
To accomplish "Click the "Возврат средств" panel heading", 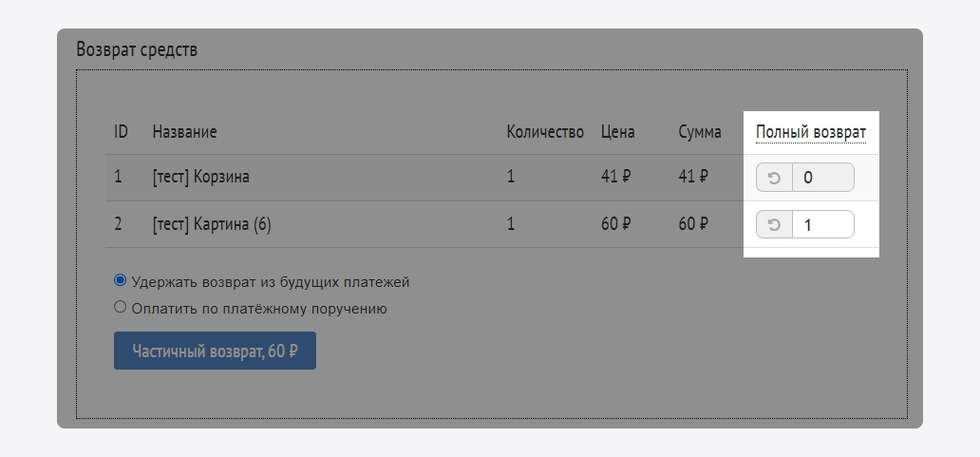I will pos(137,49).
